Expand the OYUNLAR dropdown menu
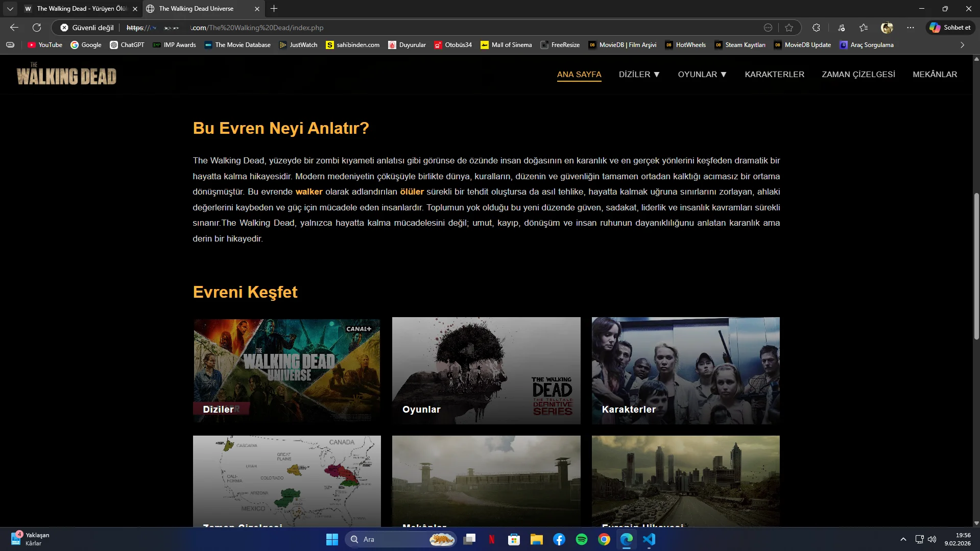980x551 pixels. pyautogui.click(x=702, y=75)
